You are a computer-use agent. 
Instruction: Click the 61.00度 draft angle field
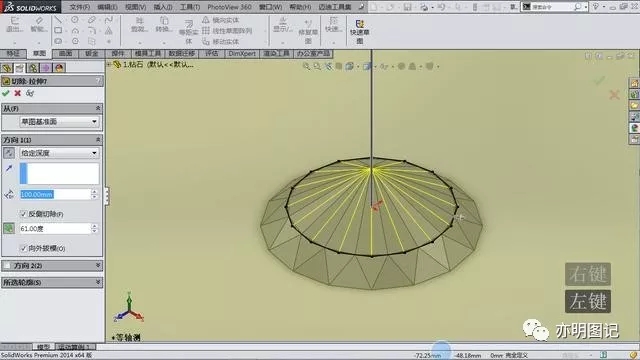coord(55,229)
